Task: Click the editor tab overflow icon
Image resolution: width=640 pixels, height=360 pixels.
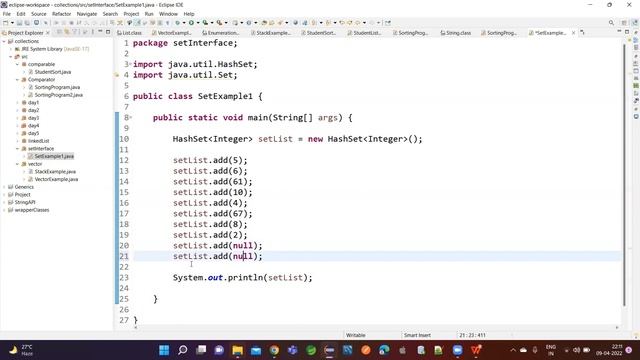Action: pos(582,33)
